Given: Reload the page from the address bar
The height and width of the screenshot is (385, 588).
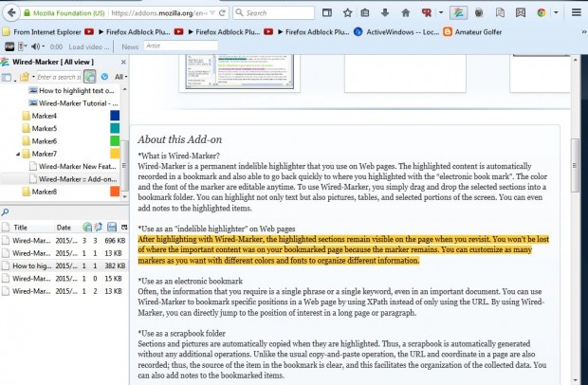Looking at the screenshot, I should 222,12.
